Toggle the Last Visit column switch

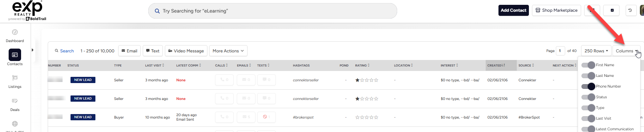[588, 119]
